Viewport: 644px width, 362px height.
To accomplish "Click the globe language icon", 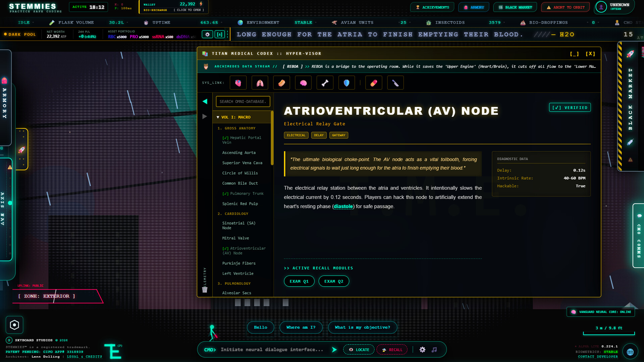I will tap(630, 352).
